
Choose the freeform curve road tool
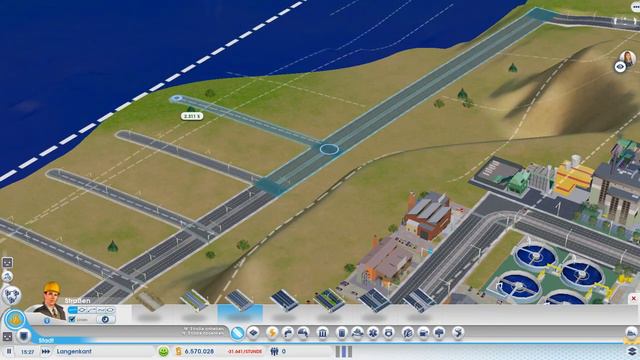[101, 310]
